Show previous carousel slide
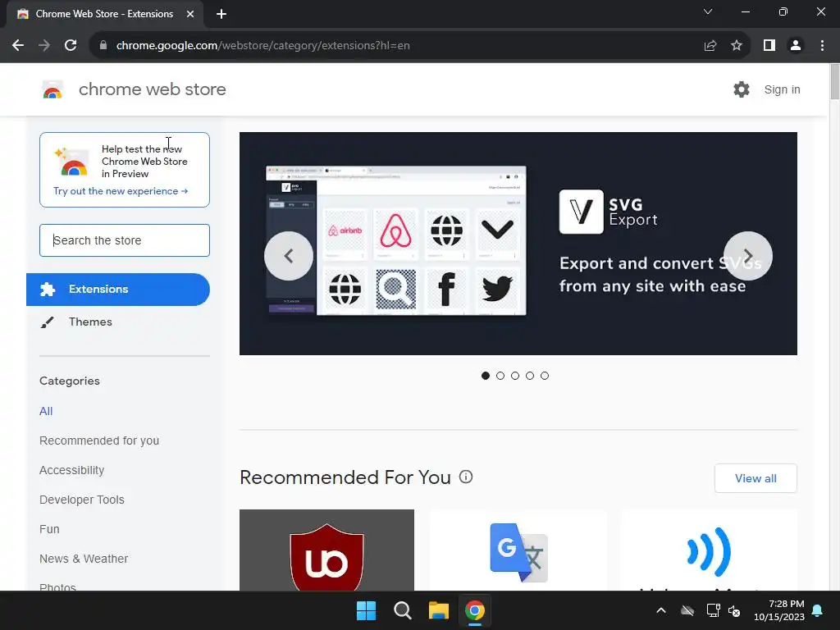The width and height of the screenshot is (840, 630). (288, 256)
